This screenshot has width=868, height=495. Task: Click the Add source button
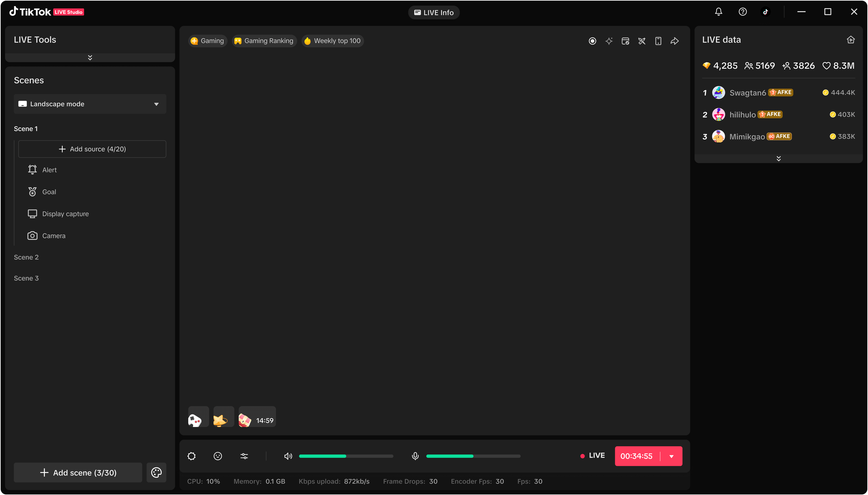(92, 149)
